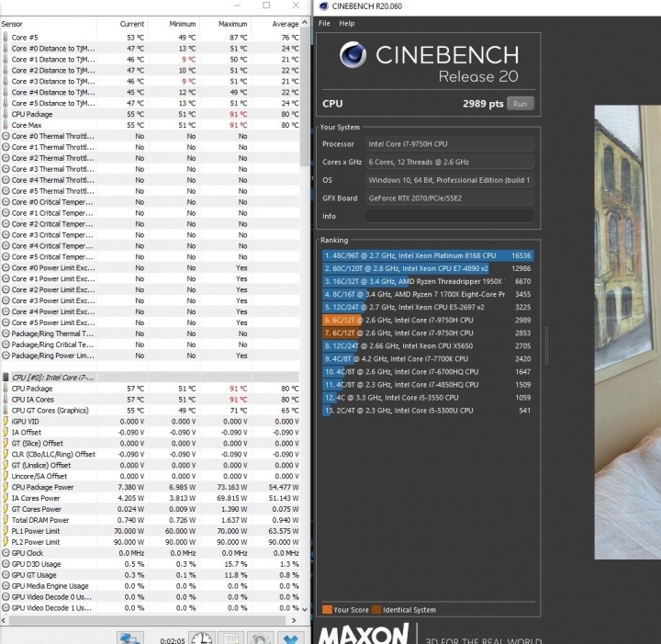
Task: Select ranking entry Intel Xeon CPU X5650
Action: [x=428, y=345]
